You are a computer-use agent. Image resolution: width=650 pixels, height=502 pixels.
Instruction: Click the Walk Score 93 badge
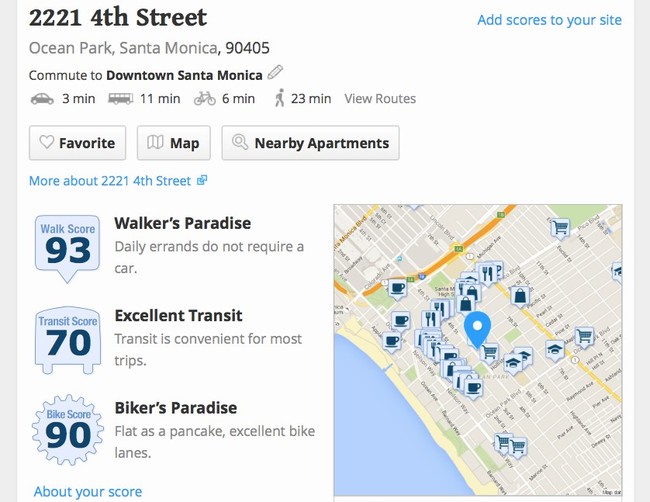pos(68,248)
